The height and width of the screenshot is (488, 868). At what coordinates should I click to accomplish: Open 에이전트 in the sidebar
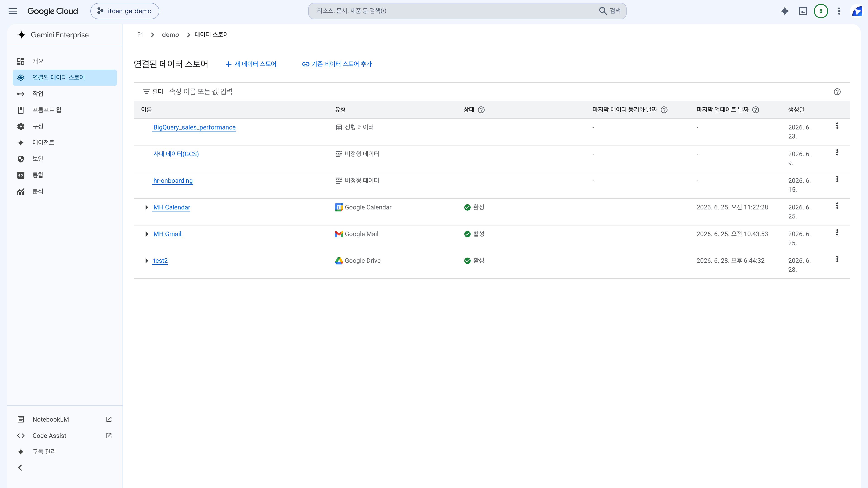pyautogui.click(x=65, y=143)
